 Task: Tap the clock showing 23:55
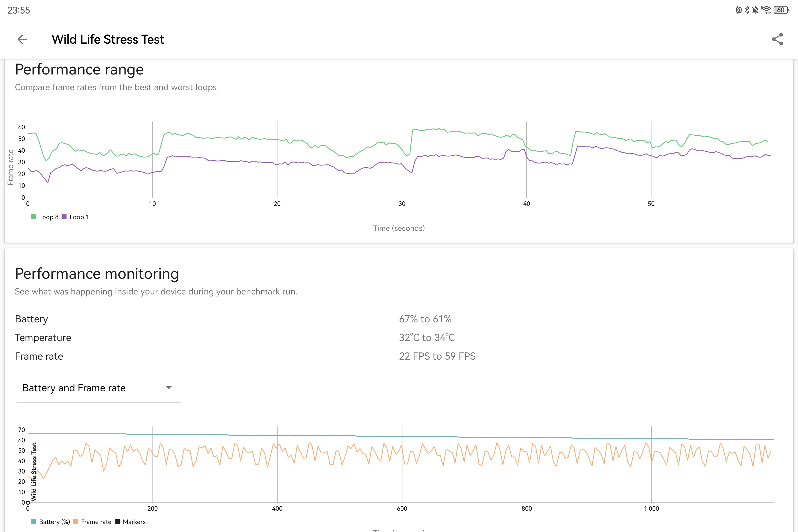[19, 10]
